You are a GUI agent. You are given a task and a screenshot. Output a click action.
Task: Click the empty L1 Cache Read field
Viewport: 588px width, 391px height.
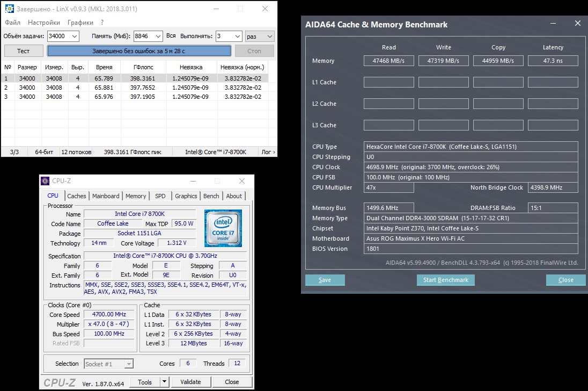click(x=389, y=82)
